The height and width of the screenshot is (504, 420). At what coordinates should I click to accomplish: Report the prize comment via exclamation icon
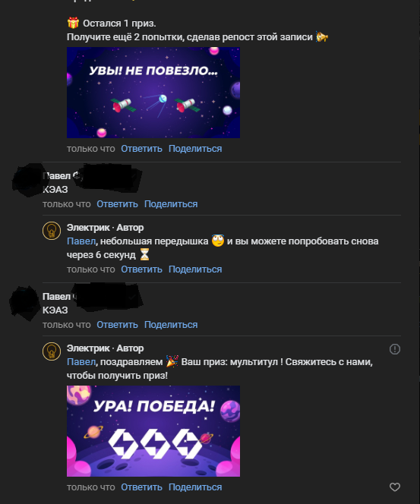[395, 349]
